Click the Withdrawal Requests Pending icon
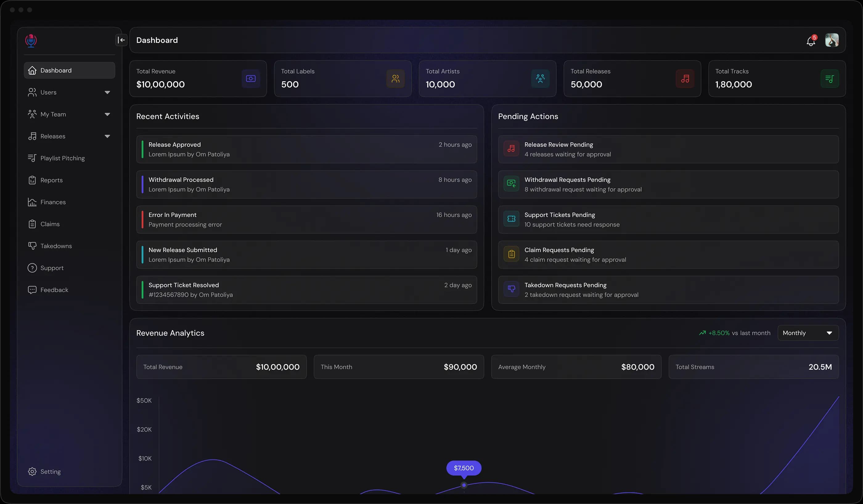 pyautogui.click(x=511, y=184)
